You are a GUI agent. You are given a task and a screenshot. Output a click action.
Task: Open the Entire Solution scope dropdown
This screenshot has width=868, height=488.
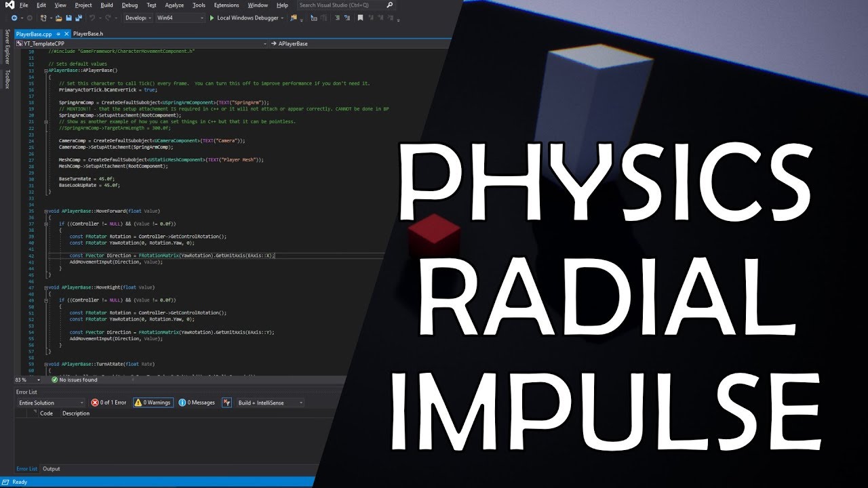[52, 403]
